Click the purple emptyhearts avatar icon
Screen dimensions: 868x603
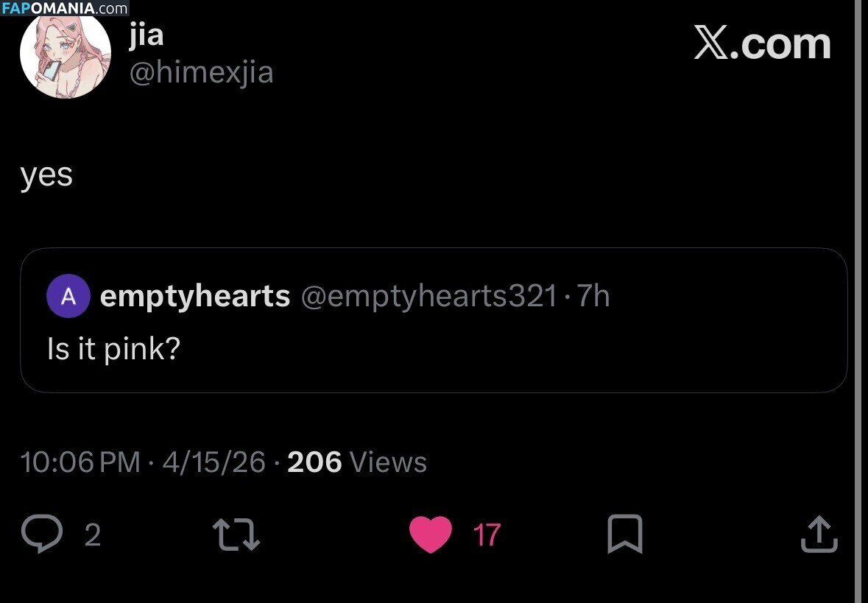point(68,297)
